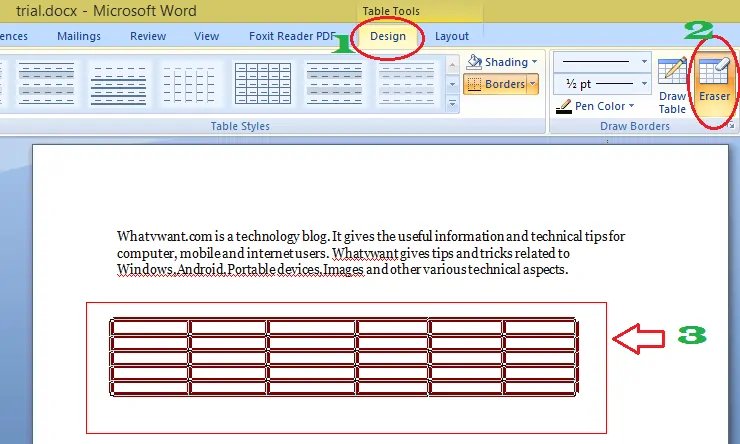Open the Borders dropdown arrow
This screenshot has width=740, height=444.
(533, 85)
